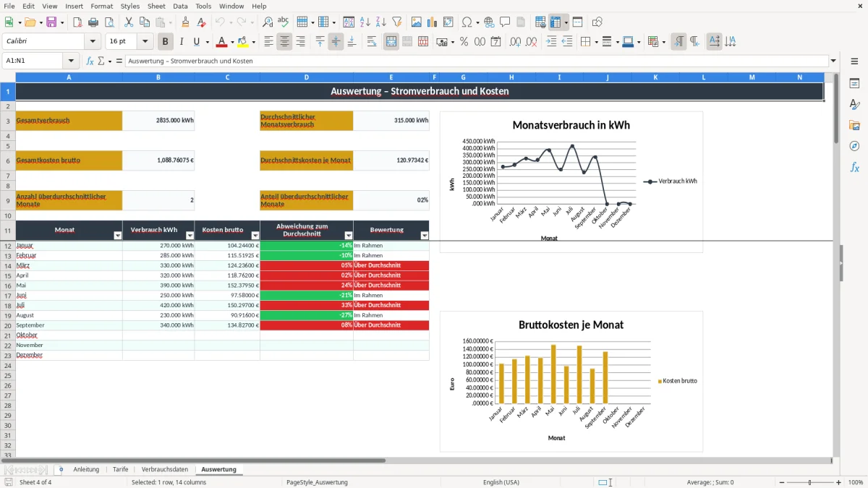Toggle Wrap Text
Viewport: 868px width, 488px height.
point(372,42)
